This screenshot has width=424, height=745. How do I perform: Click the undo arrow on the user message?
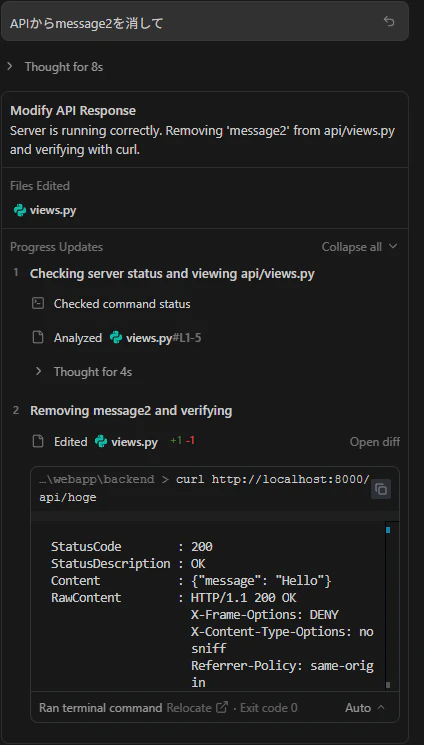coord(389,22)
